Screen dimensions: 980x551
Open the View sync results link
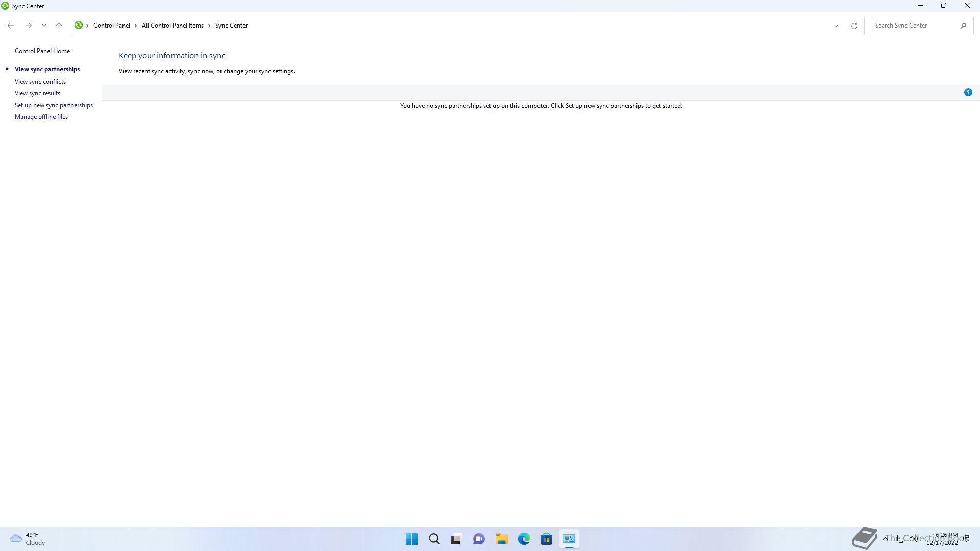tap(37, 93)
